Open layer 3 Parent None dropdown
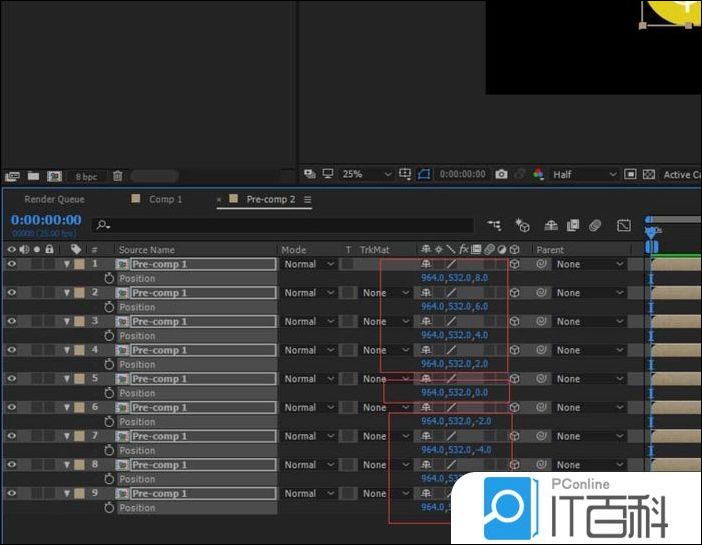This screenshot has height=545, width=702. [x=590, y=322]
